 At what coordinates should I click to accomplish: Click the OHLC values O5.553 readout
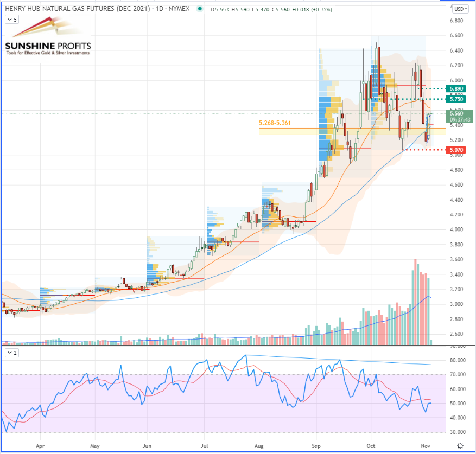tap(219, 9)
